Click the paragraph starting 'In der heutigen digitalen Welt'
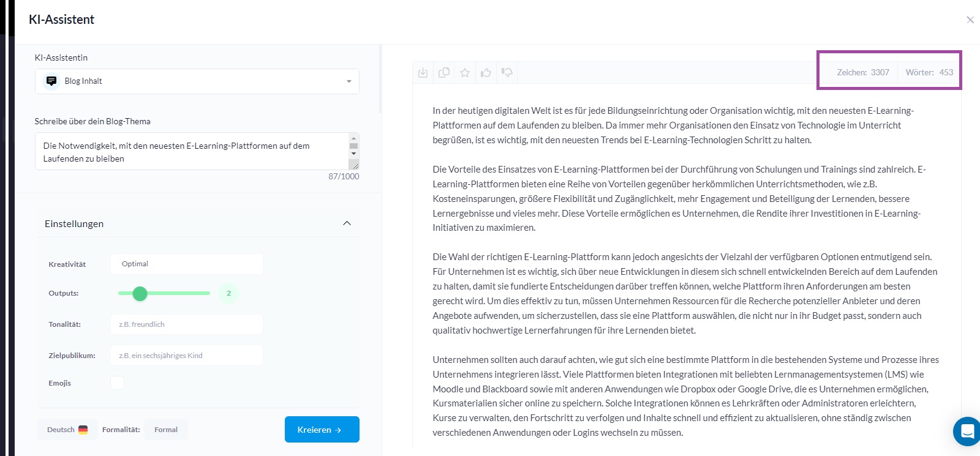The image size is (980, 456). (x=673, y=125)
